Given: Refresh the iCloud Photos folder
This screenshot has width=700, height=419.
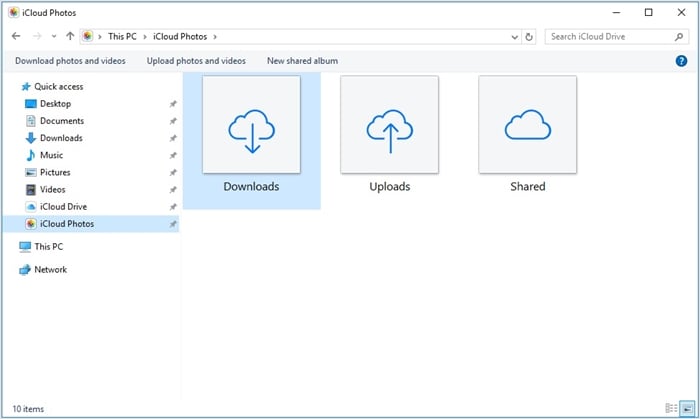Looking at the screenshot, I should point(529,37).
